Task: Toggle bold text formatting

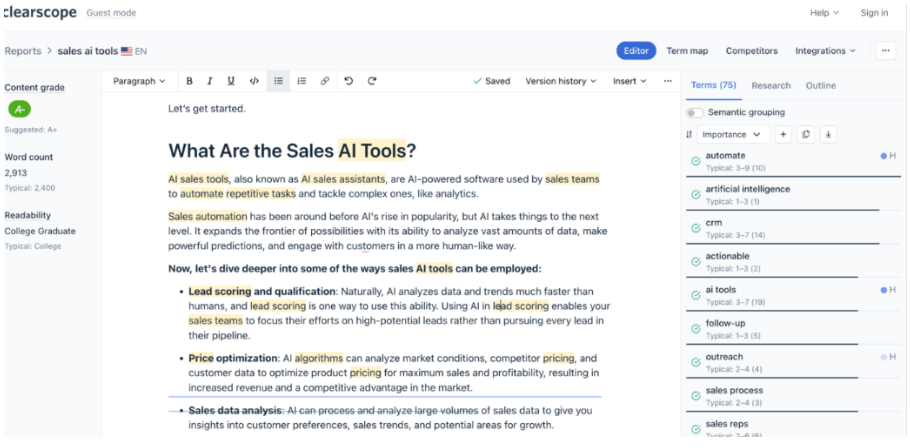Action: coord(190,81)
